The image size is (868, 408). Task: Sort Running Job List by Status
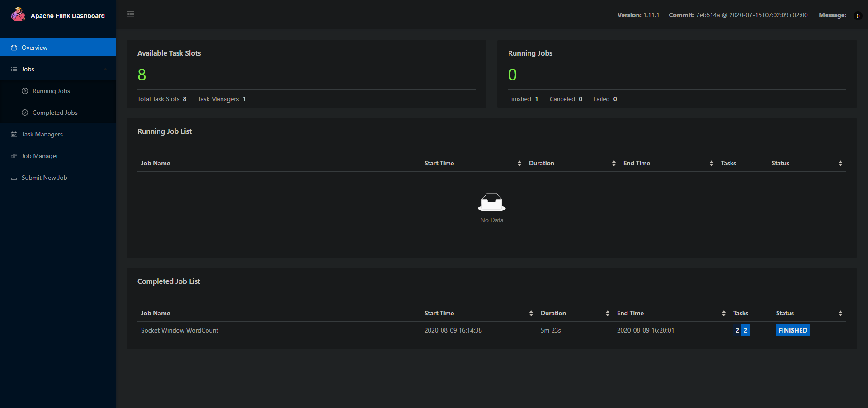coord(840,163)
